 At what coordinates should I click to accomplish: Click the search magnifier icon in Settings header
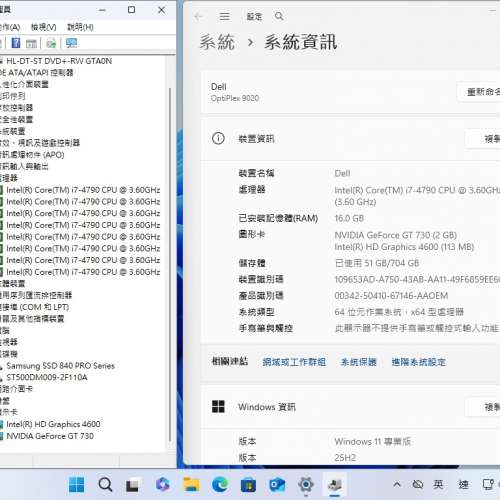point(279,16)
